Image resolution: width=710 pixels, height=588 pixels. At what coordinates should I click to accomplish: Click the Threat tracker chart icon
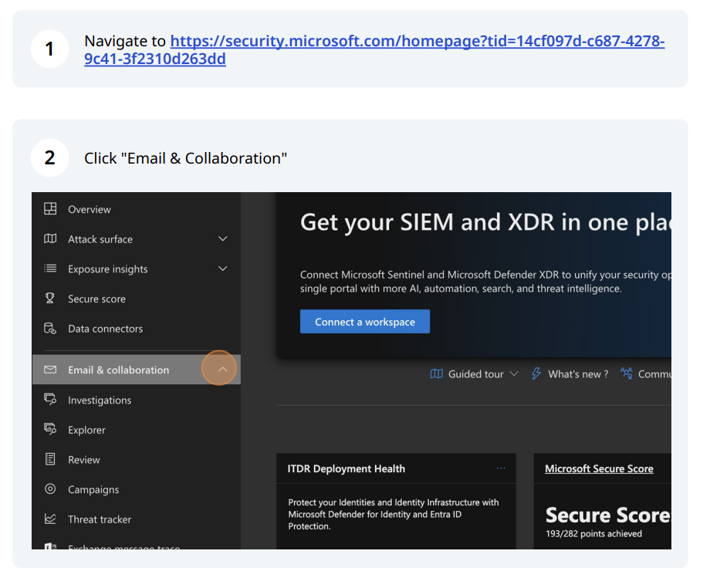click(50, 519)
